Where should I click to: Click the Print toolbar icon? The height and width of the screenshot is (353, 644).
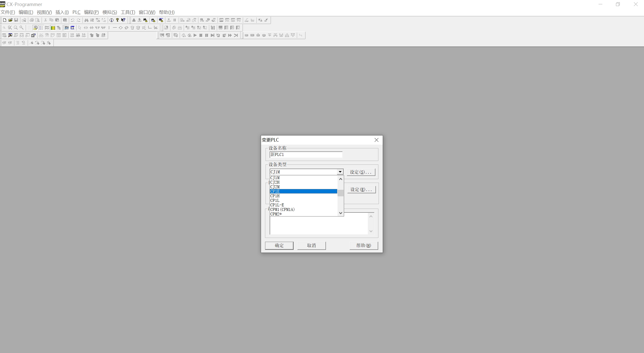(32, 20)
